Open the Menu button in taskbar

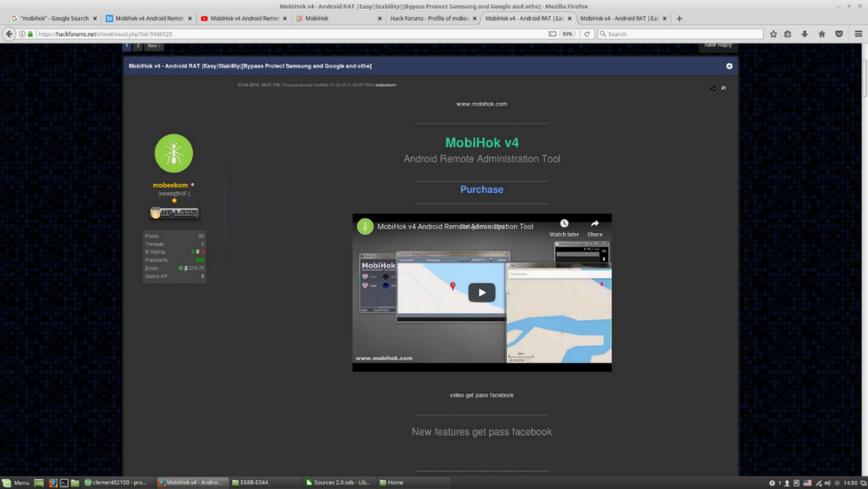(x=16, y=482)
